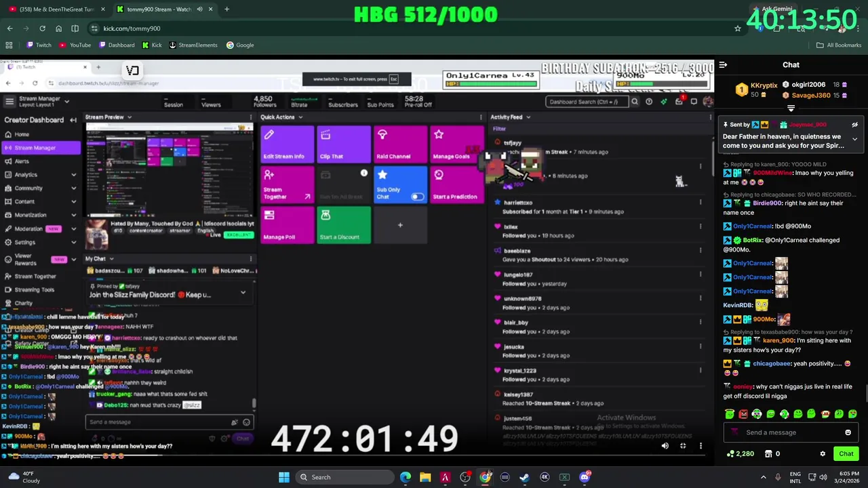
Task: Open Steam from the taskbar
Action: (524, 477)
